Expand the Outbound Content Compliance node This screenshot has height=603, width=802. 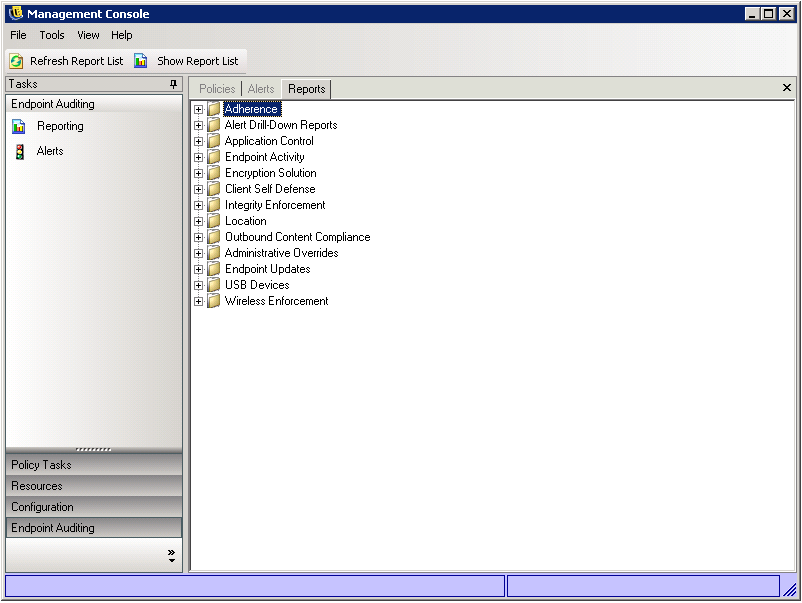coord(198,237)
